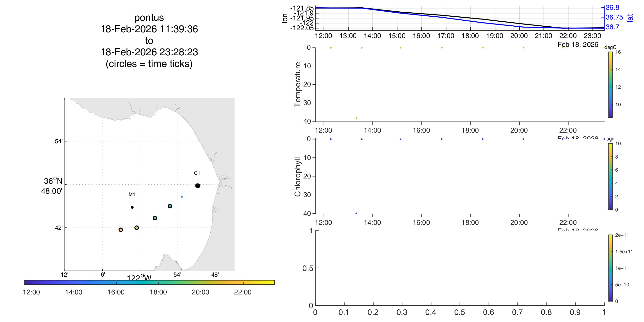Screen dimensions: 644x322
Task: Click the 'lon' axis label on top plot
Action: [x=285, y=18]
